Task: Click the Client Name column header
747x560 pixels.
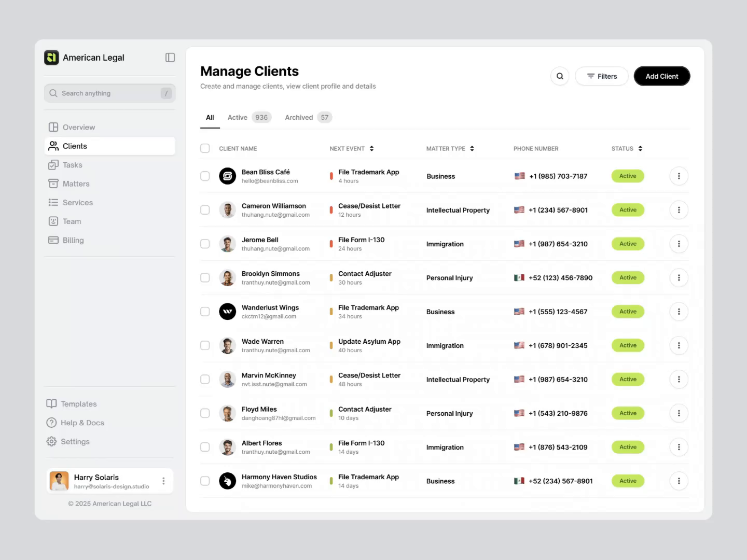Action: (x=238, y=149)
